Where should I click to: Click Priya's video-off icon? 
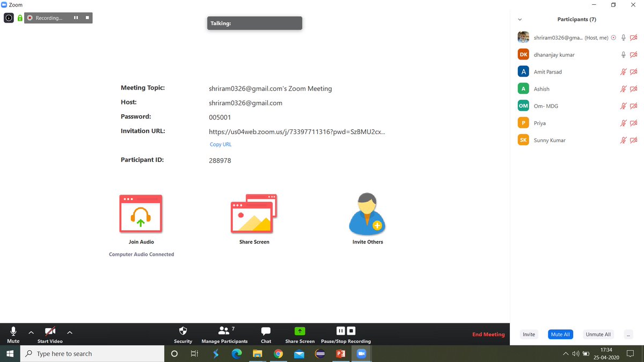point(633,123)
